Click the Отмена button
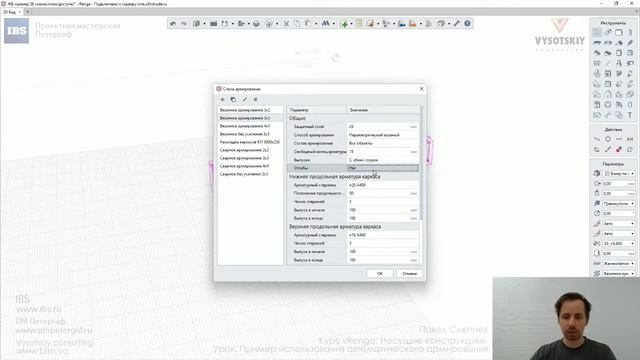 (409, 273)
